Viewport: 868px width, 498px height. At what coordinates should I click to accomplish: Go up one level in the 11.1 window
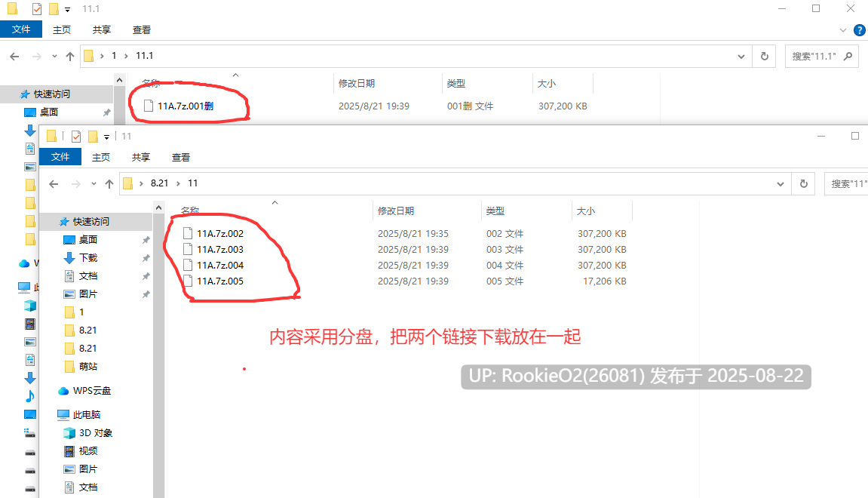[x=69, y=56]
